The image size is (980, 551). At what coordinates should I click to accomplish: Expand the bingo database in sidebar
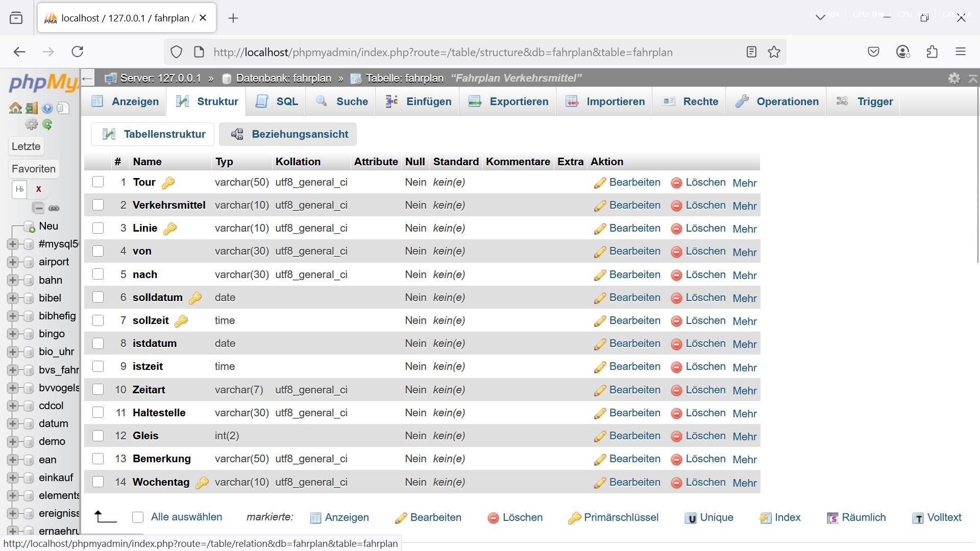coord(13,334)
